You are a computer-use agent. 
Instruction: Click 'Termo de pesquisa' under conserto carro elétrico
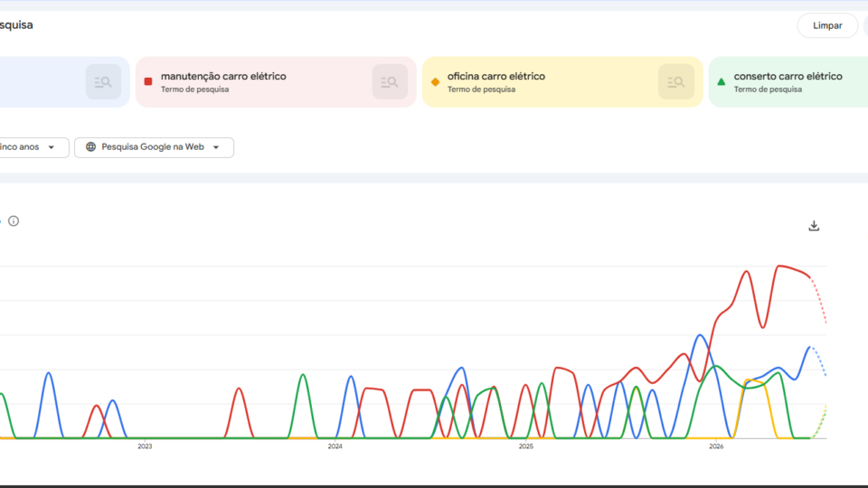[768, 89]
